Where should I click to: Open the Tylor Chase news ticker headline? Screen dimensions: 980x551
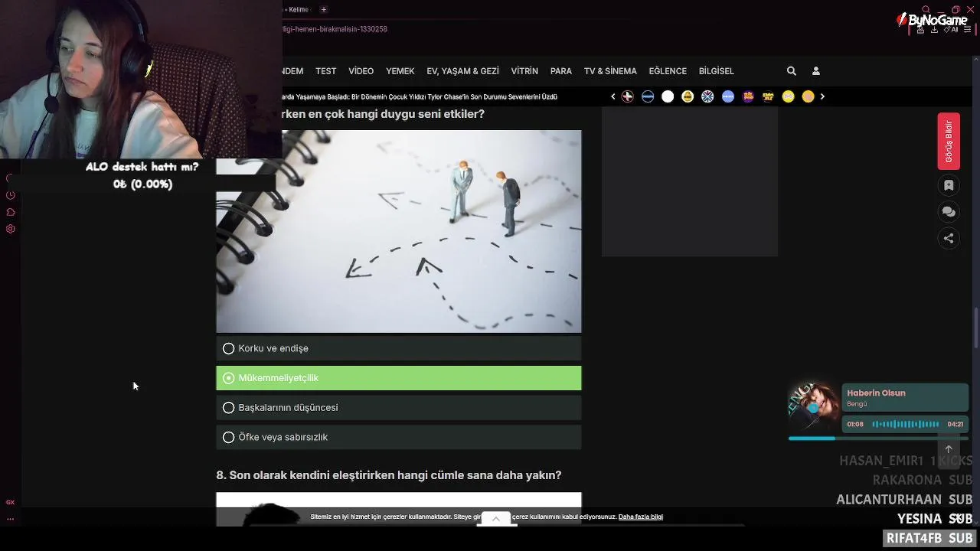420,97
